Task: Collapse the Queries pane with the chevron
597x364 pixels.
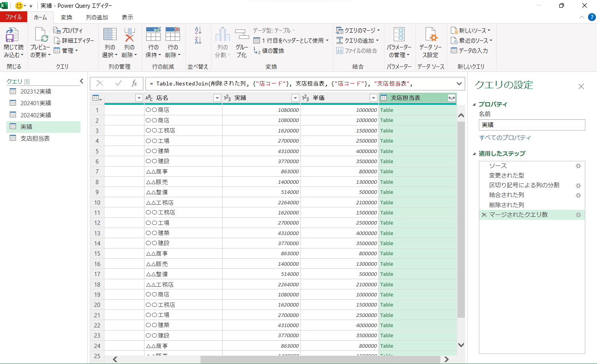Action: tap(81, 81)
